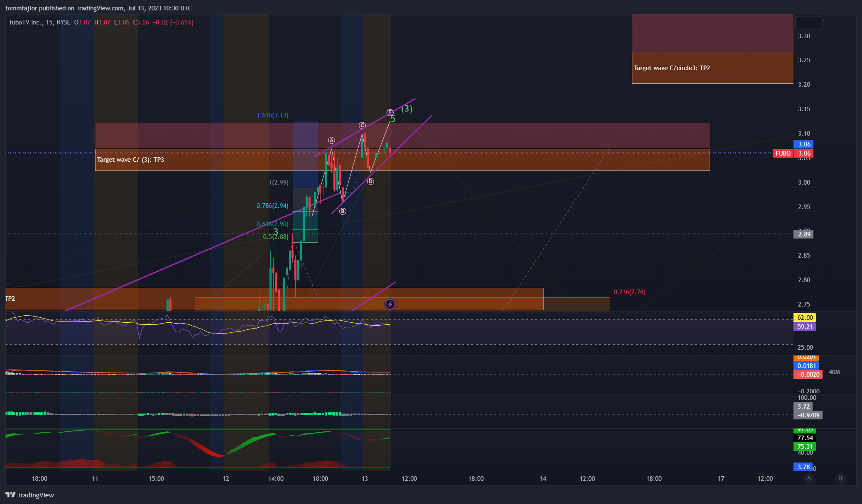The height and width of the screenshot is (504, 862).
Task: Click the blue 0.0181 MACD value label
Action: 806,366
